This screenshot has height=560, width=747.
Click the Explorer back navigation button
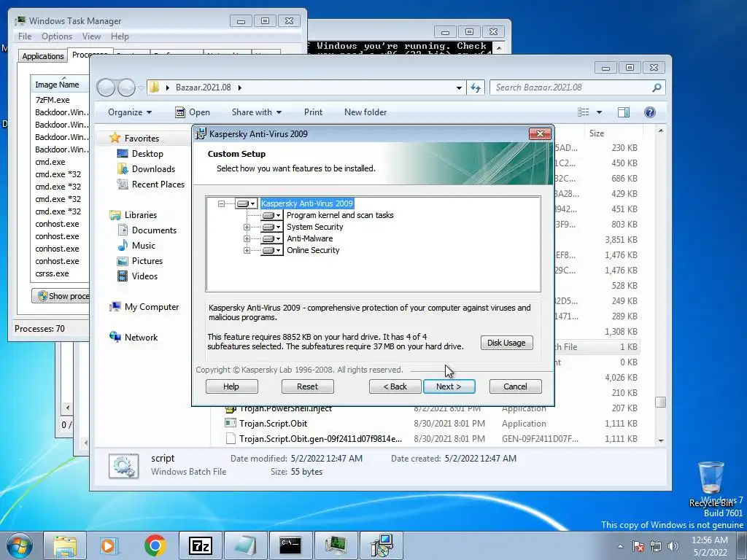pos(106,87)
